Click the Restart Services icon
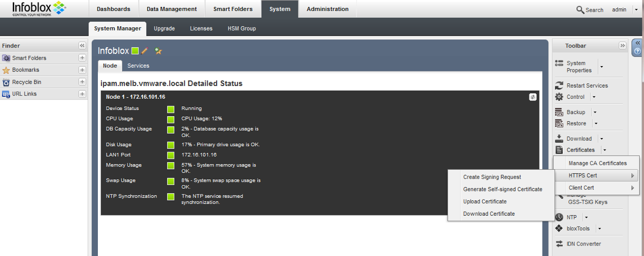Screen dimensions: 644x256 559,85
